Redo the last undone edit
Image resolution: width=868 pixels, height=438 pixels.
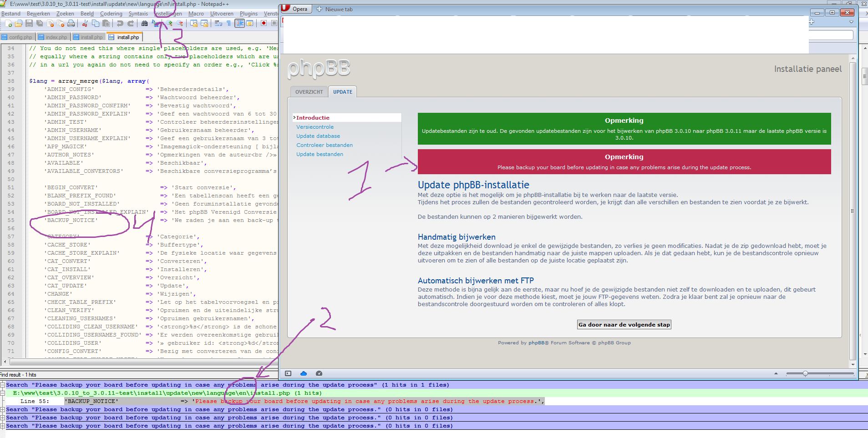point(131,23)
